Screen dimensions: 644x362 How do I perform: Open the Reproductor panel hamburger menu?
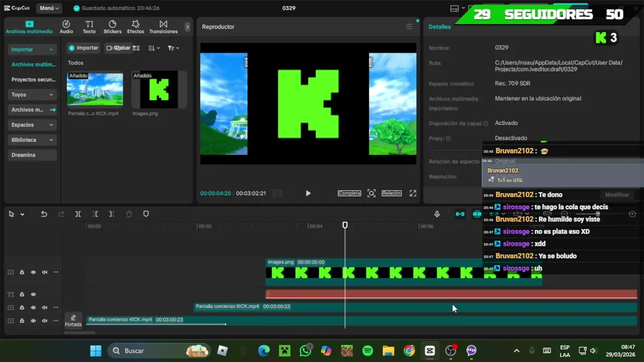[409, 27]
